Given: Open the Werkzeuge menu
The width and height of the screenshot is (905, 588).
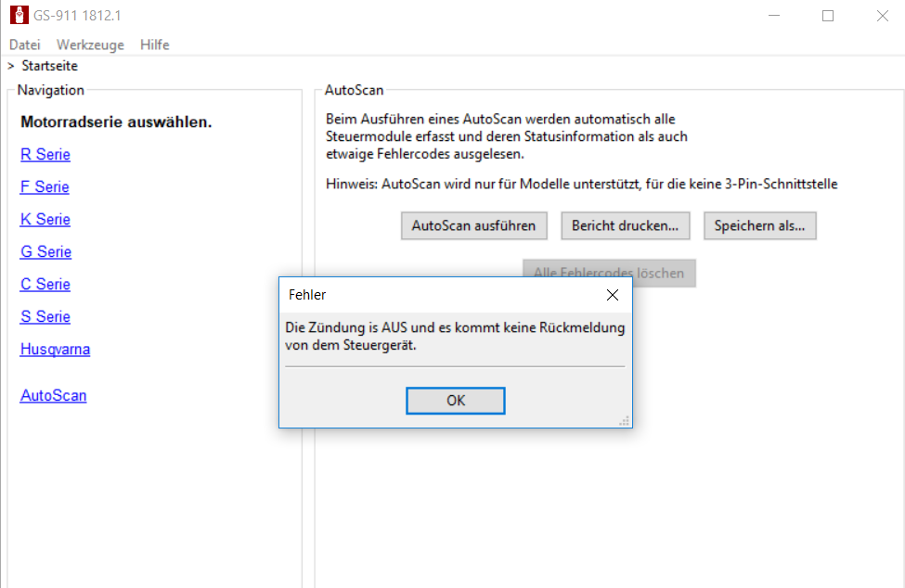Looking at the screenshot, I should 90,45.
